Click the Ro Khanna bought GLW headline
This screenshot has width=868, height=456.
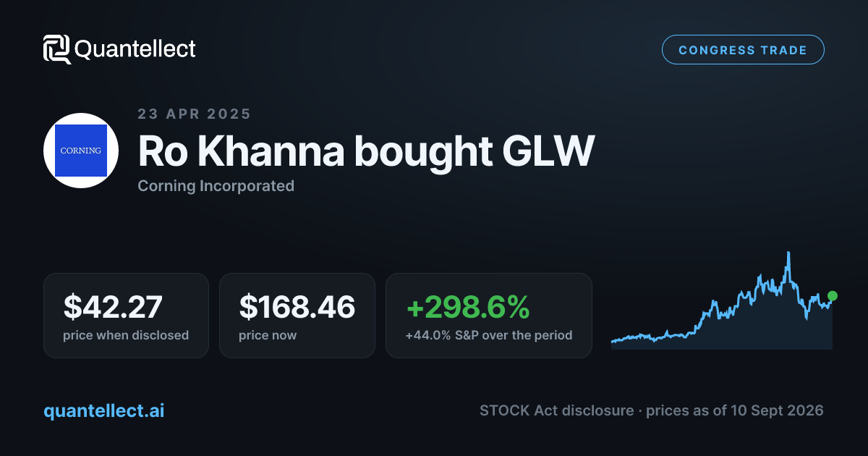[367, 151]
